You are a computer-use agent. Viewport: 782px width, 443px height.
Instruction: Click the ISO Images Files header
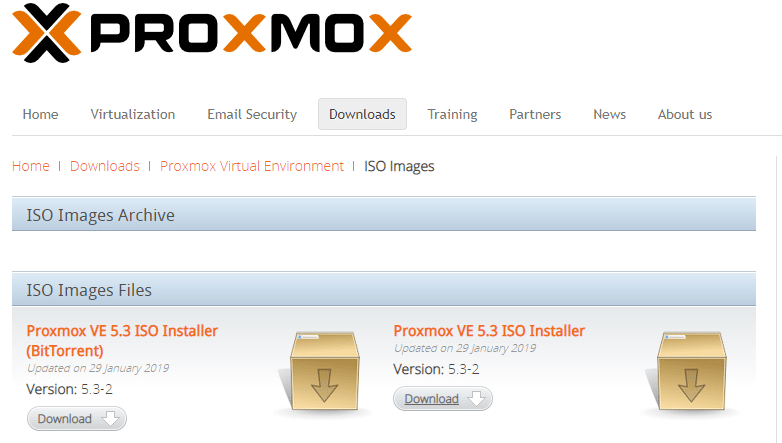(x=384, y=289)
